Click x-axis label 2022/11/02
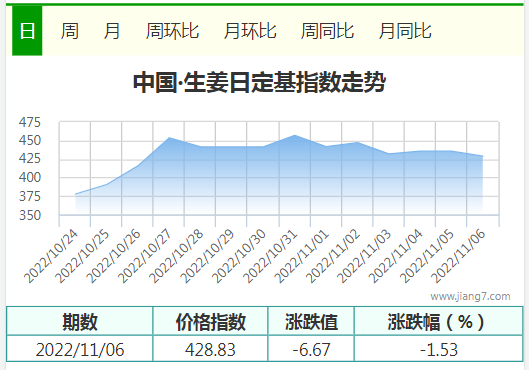The height and width of the screenshot is (370, 529). [x=333, y=257]
